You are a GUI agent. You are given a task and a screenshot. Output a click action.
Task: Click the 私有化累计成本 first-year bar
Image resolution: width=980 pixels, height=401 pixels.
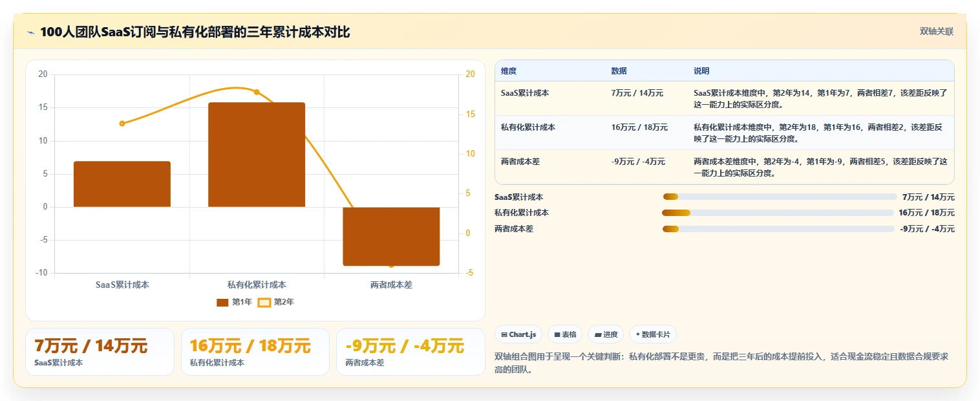(257, 155)
